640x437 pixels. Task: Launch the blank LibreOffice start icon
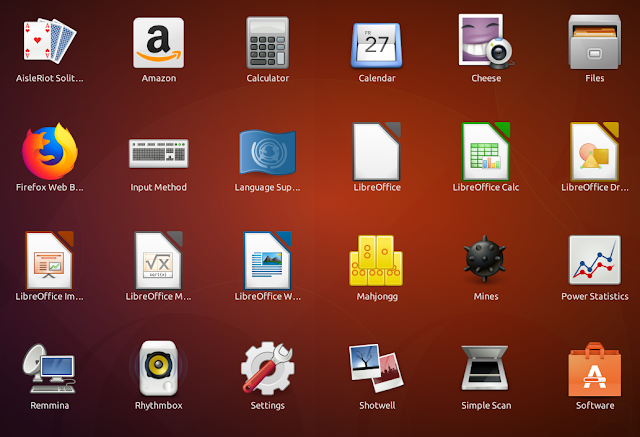click(376, 151)
